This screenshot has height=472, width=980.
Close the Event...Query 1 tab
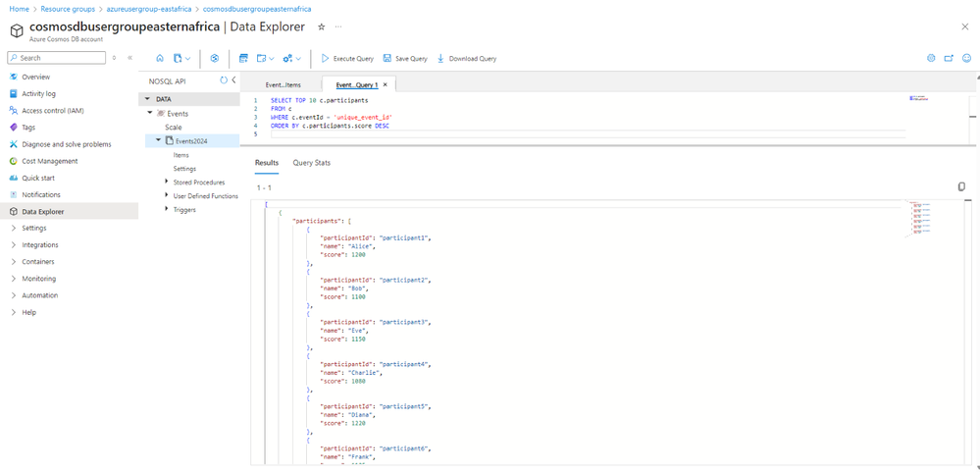385,84
